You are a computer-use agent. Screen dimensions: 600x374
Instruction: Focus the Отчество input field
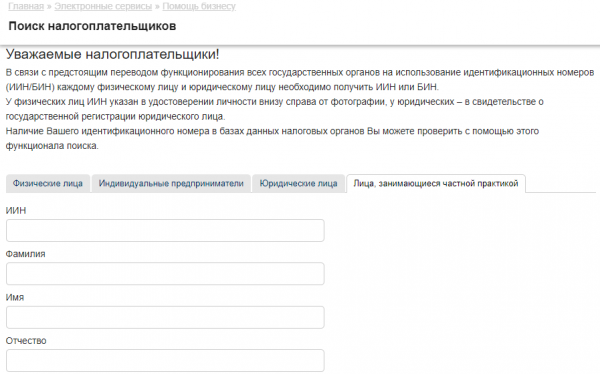[165, 361]
